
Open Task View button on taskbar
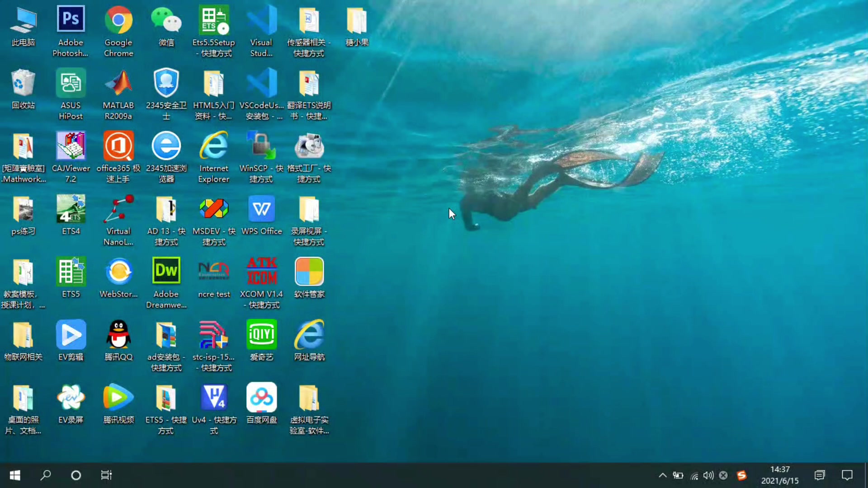105,475
